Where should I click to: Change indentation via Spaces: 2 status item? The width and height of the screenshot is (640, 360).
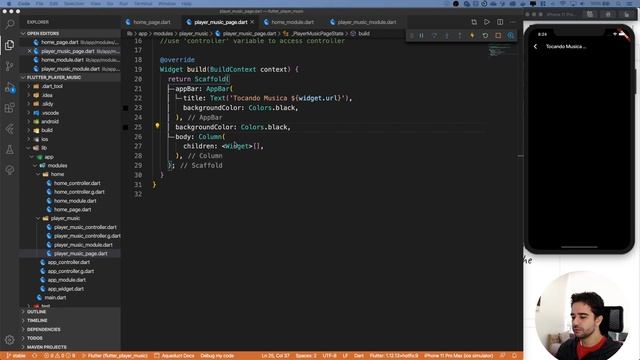306,356
